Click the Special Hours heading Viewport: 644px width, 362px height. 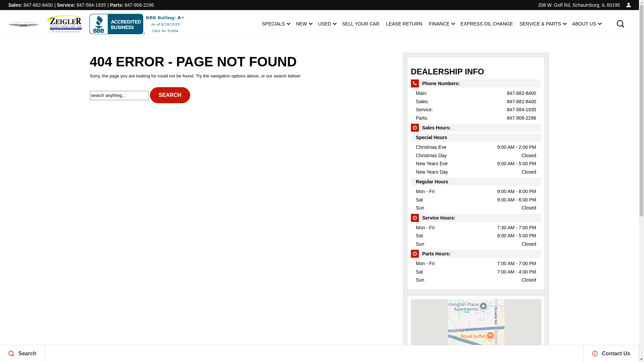(x=431, y=137)
